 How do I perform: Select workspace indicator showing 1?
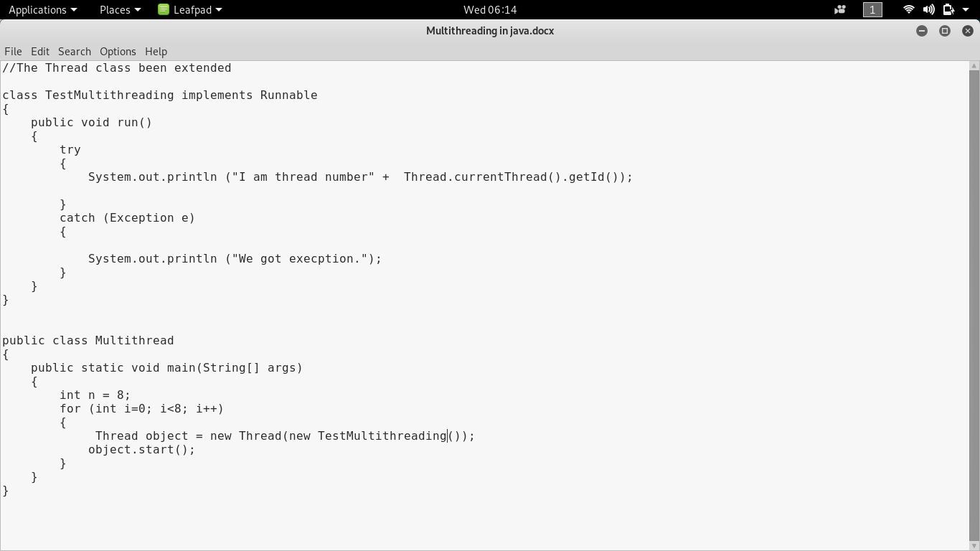[x=871, y=9]
